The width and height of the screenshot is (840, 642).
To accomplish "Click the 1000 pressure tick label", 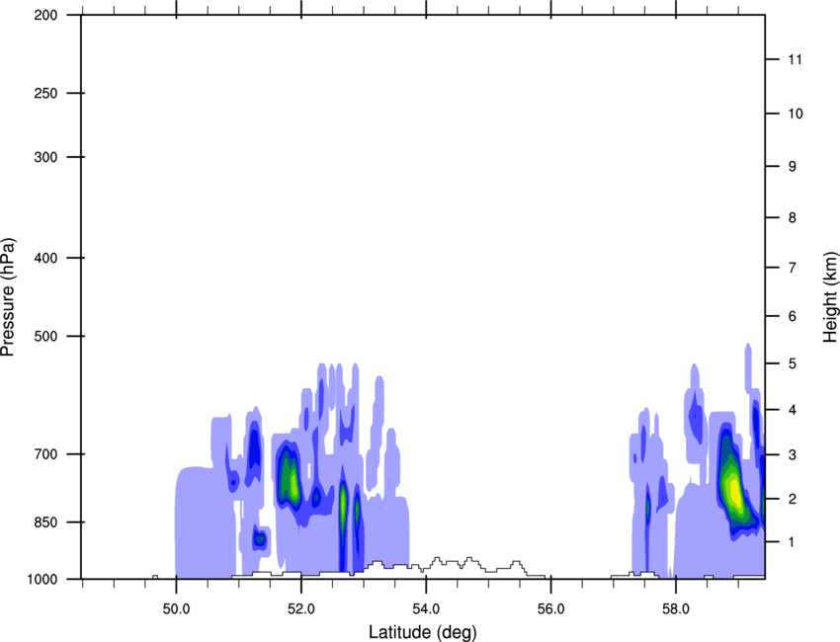I will pyautogui.click(x=42, y=579).
